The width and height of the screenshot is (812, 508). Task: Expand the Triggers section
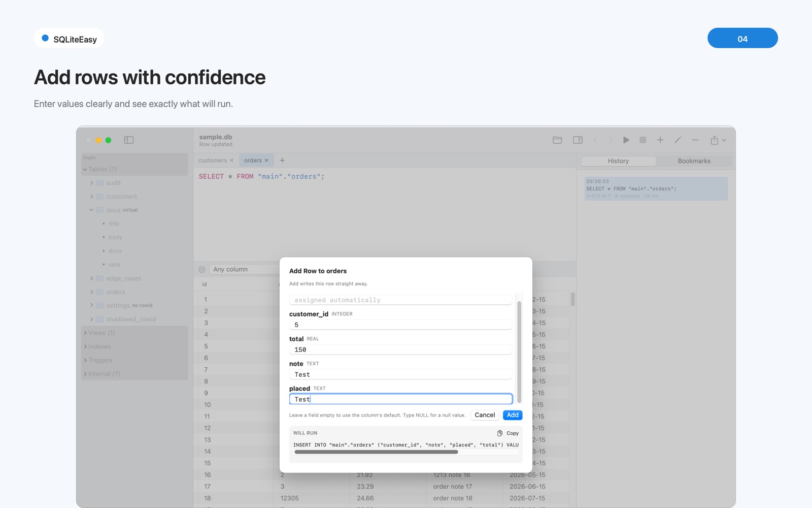click(85, 361)
